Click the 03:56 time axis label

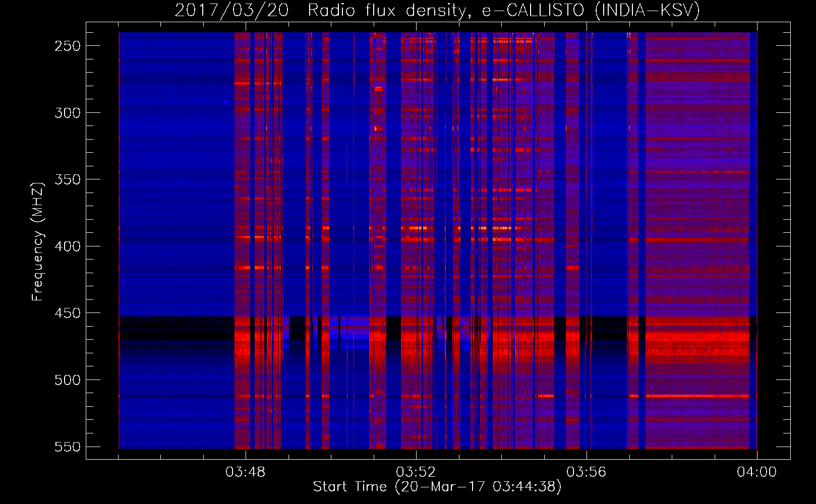click(586, 472)
